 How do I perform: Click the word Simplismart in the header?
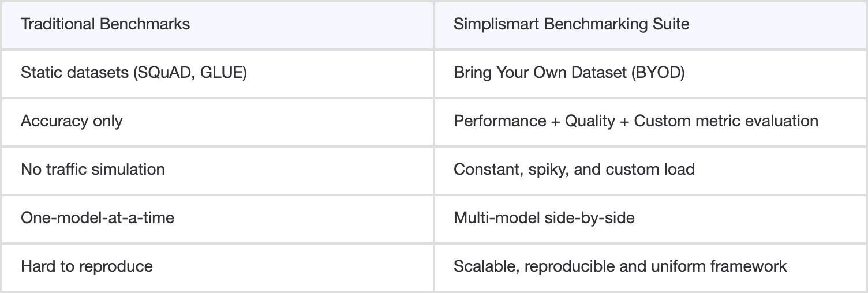[489, 24]
